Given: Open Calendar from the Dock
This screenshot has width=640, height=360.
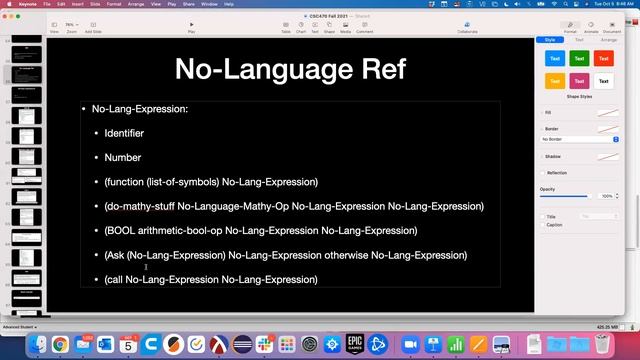Looking at the screenshot, I should click(x=128, y=345).
